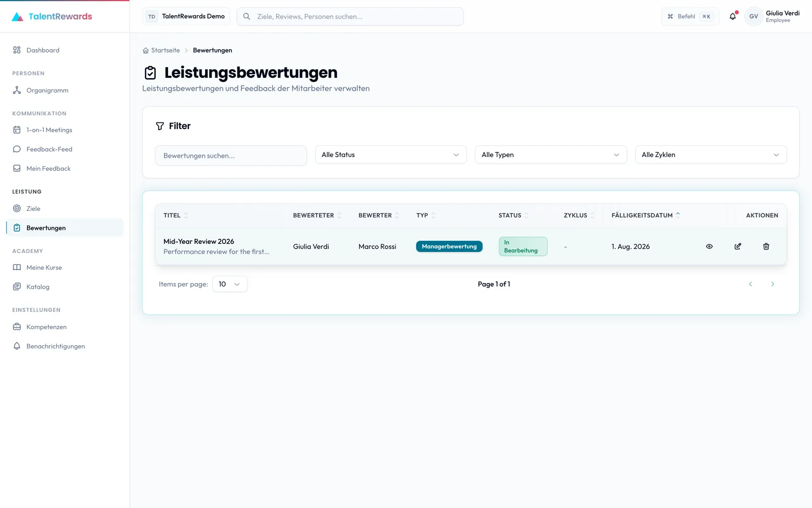812x508 pixels.
Task: Click the speech bubble Feedback-Feed icon
Action: pyautogui.click(x=17, y=149)
